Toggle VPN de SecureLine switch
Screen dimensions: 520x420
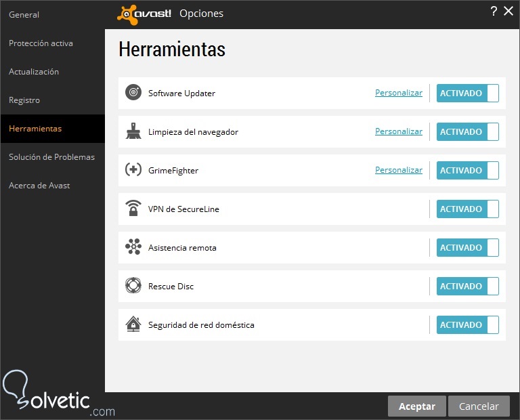pos(468,209)
